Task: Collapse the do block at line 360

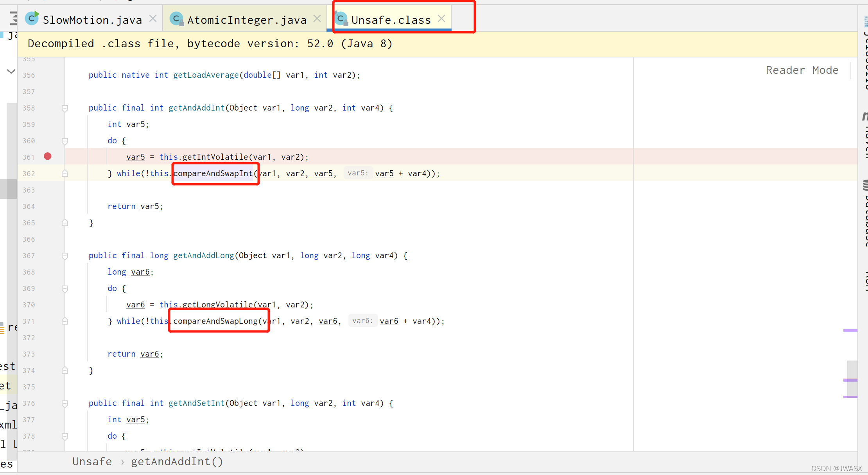Action: (x=65, y=141)
